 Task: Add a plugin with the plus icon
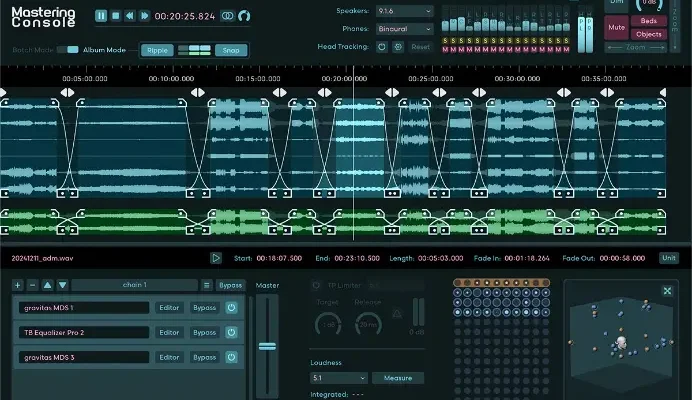17,285
